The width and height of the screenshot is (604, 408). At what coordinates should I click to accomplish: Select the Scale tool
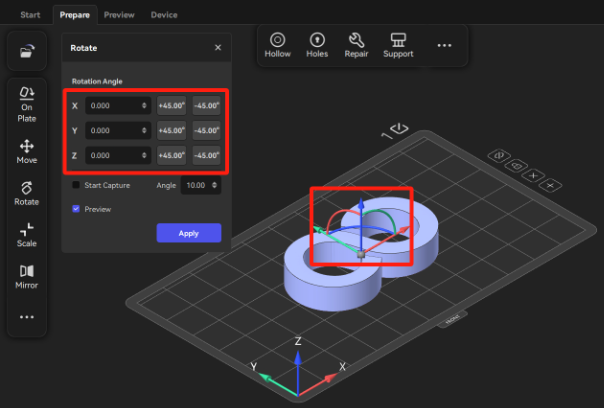27,235
